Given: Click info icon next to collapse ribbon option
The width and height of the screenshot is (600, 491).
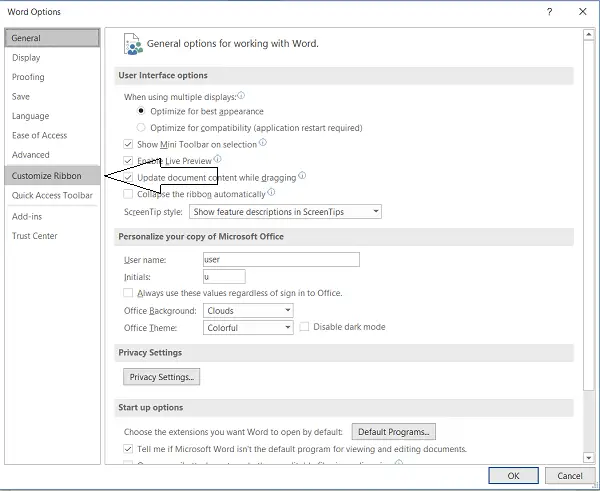Looking at the screenshot, I should pyautogui.click(x=271, y=192).
